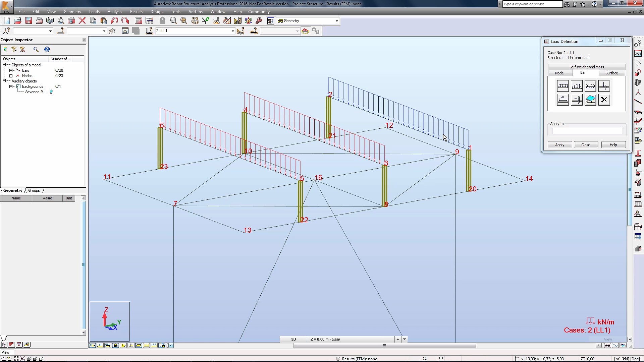
Task: Toggle load symbols display button
Action: point(146,345)
